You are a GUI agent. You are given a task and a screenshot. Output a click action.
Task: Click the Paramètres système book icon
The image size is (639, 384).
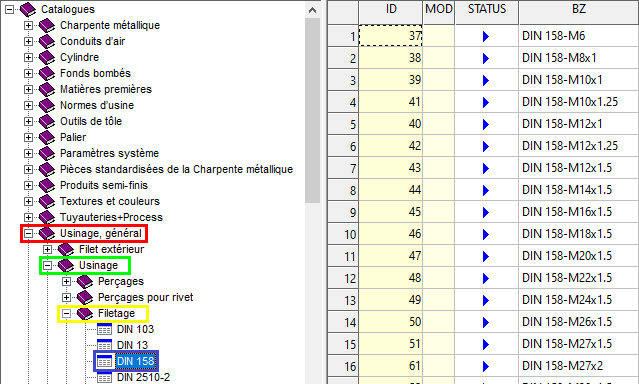pyautogui.click(x=47, y=153)
